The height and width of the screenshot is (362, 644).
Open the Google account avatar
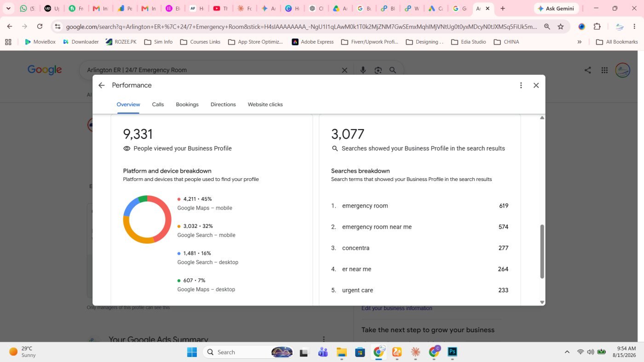click(622, 70)
